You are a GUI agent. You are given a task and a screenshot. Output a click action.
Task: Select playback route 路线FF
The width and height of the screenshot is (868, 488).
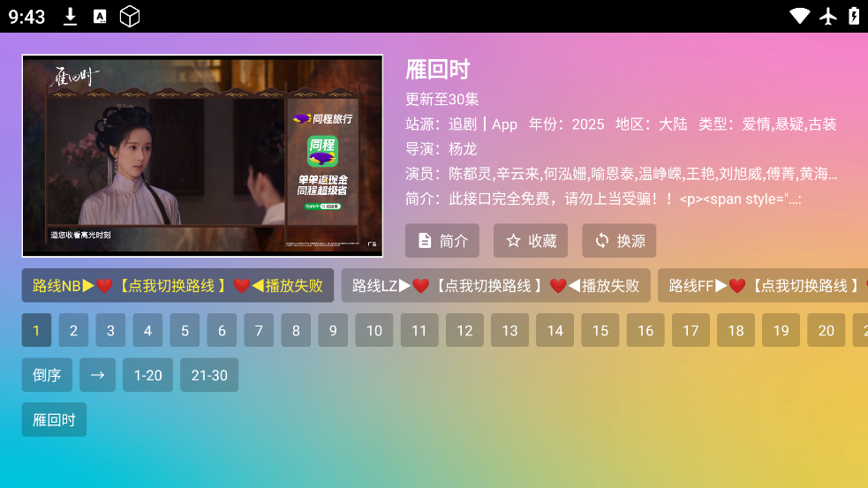[763, 286]
